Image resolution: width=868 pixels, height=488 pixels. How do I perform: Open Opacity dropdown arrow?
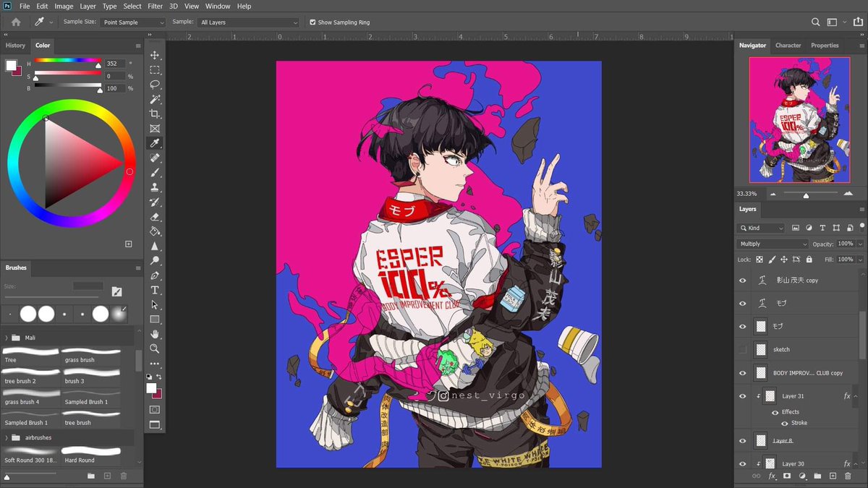[859, 244]
